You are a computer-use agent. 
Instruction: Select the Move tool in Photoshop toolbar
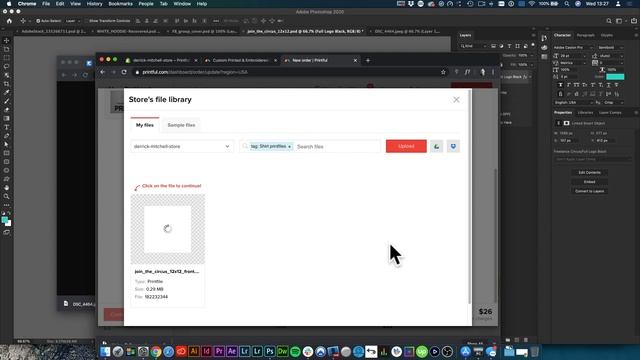(7, 40)
